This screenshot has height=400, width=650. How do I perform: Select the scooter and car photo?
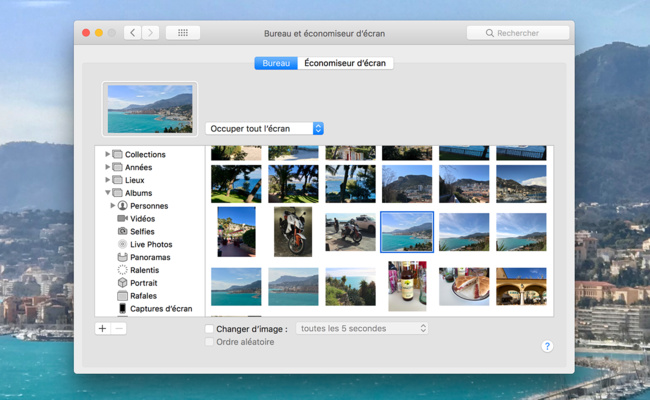(350, 232)
